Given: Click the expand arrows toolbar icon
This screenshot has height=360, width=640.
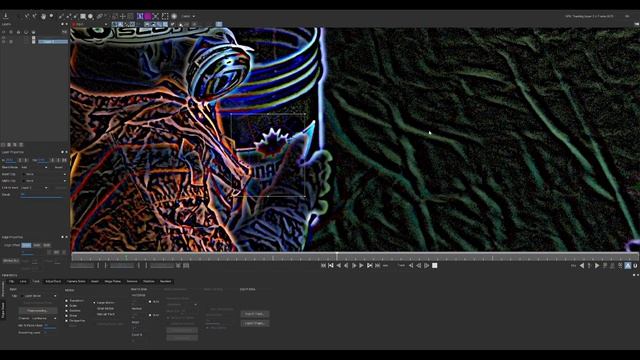Looking at the screenshot, I should tap(156, 16).
